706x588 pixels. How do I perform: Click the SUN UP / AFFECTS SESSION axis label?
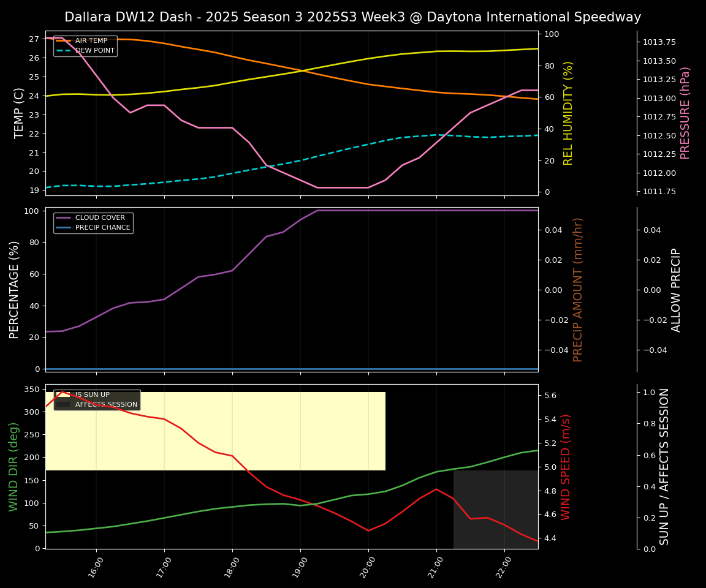[664, 467]
